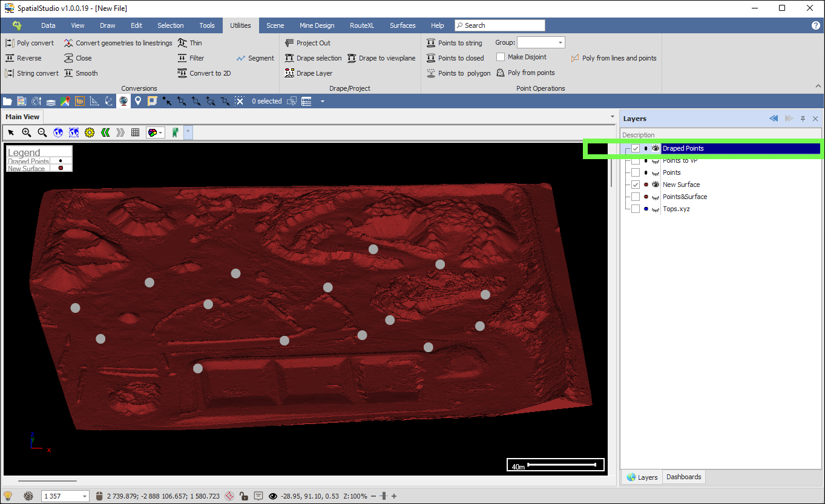Click the Main View tab
Screen dimensions: 825x504
22,117
